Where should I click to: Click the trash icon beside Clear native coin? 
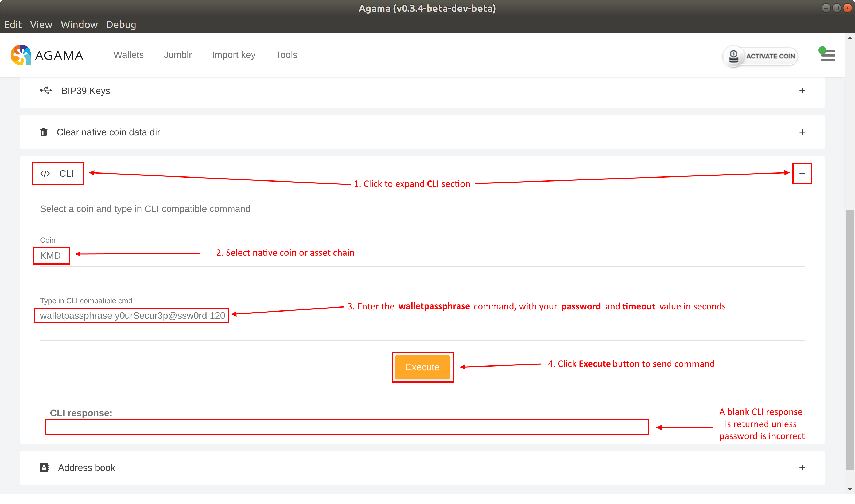coord(44,132)
